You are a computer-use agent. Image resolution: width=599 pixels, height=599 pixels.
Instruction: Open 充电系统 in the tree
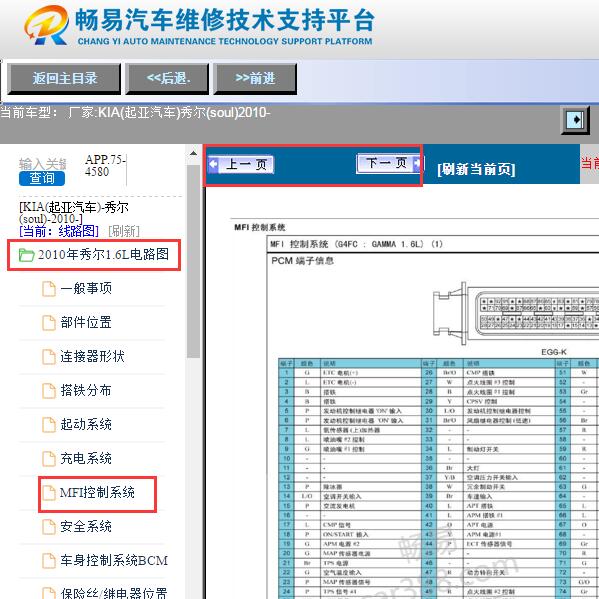[x=86, y=458]
